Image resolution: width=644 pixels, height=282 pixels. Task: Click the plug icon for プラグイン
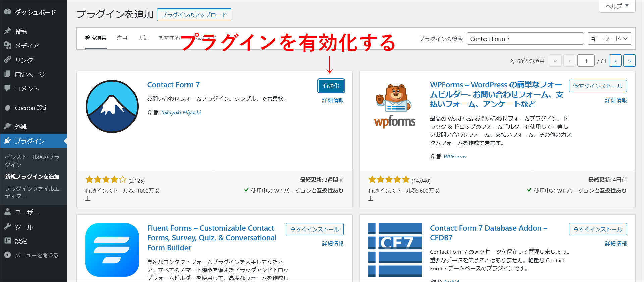[8, 141]
